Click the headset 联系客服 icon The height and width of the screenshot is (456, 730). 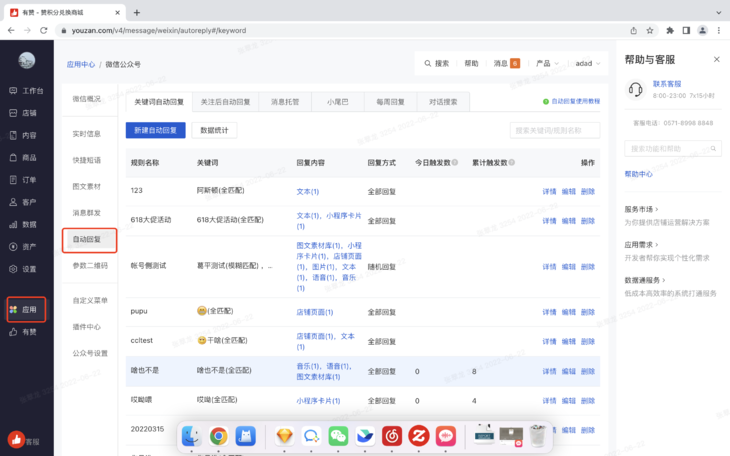click(x=635, y=89)
